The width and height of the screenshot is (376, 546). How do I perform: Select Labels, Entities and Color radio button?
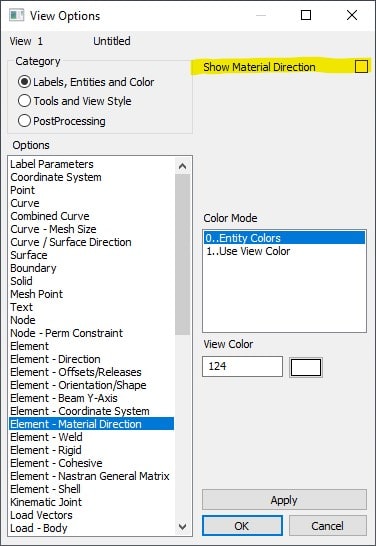click(x=24, y=82)
